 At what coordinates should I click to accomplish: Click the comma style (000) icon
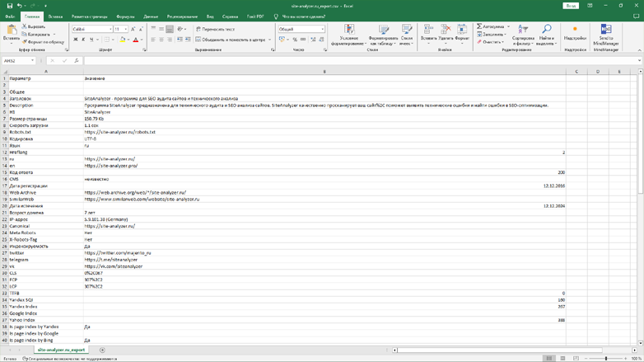point(303,40)
